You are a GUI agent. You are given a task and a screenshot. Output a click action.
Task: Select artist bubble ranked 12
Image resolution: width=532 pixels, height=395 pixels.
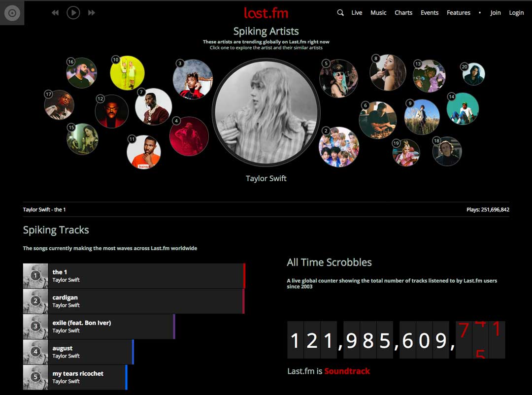pos(112,111)
